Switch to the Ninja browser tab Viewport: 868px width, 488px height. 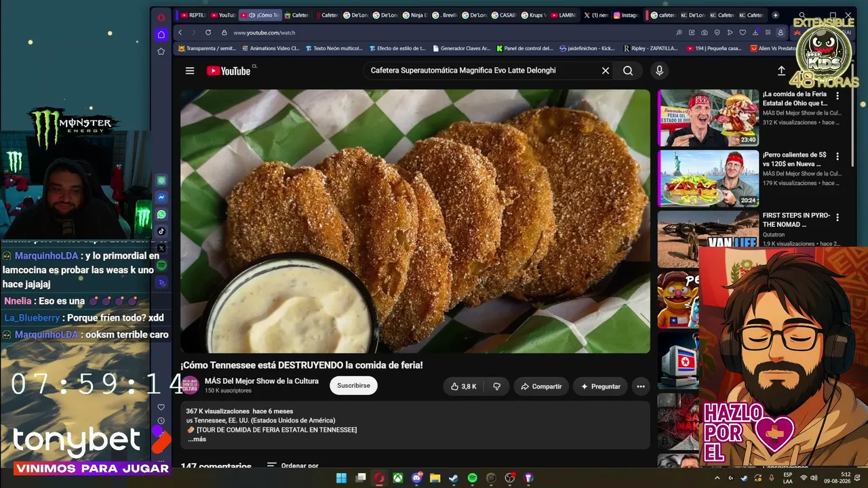[415, 15]
